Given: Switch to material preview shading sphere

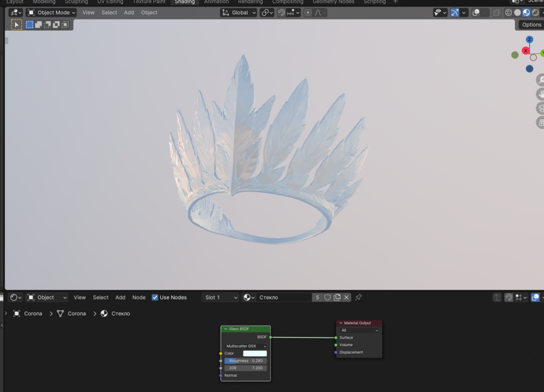Looking at the screenshot, I should (x=526, y=13).
